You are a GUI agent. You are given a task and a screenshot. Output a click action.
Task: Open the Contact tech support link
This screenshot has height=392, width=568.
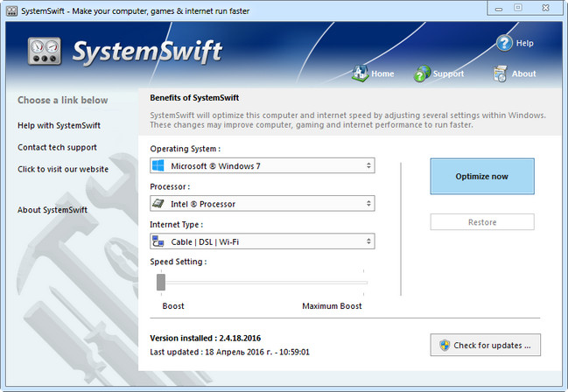pyautogui.click(x=57, y=148)
